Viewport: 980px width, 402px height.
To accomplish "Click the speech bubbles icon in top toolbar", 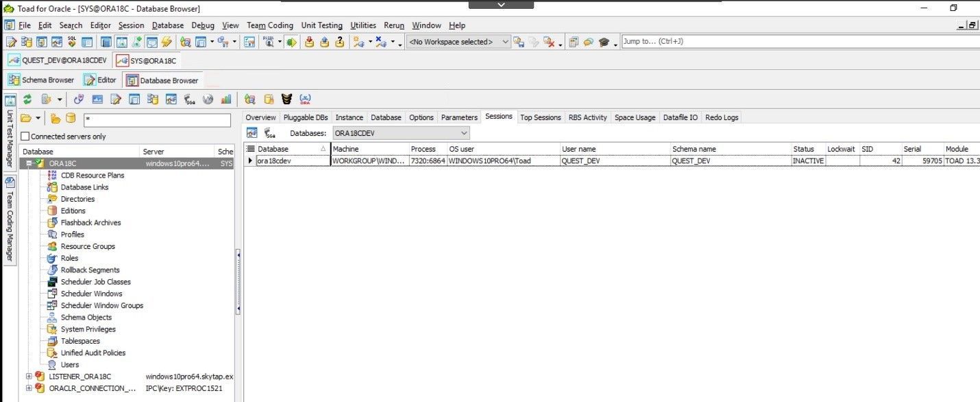I will point(589,42).
